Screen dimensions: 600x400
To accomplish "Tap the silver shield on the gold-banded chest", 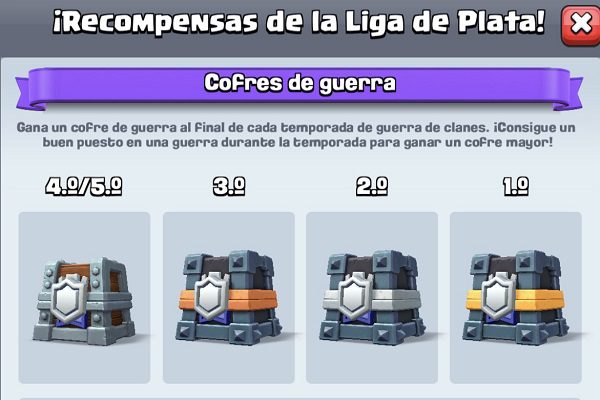I will click(499, 296).
